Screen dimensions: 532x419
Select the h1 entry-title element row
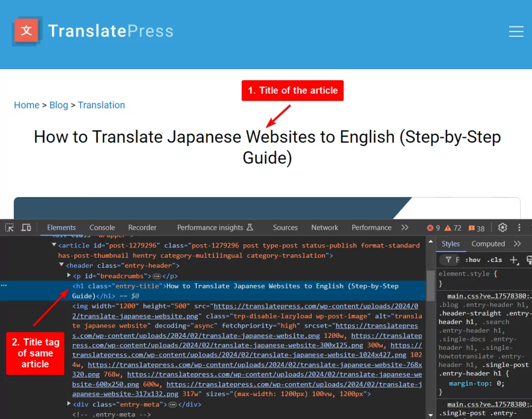tap(213, 291)
